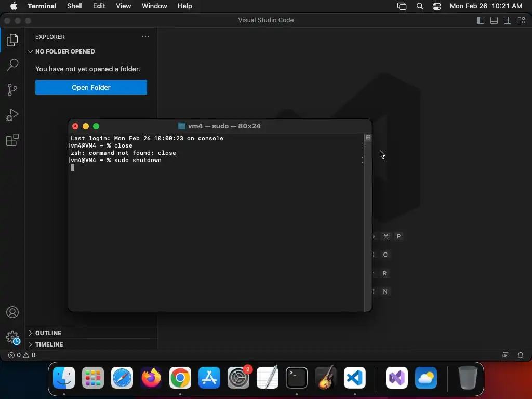Open the Edit menu
Screen dimensions: 532x399
[x=99, y=6]
